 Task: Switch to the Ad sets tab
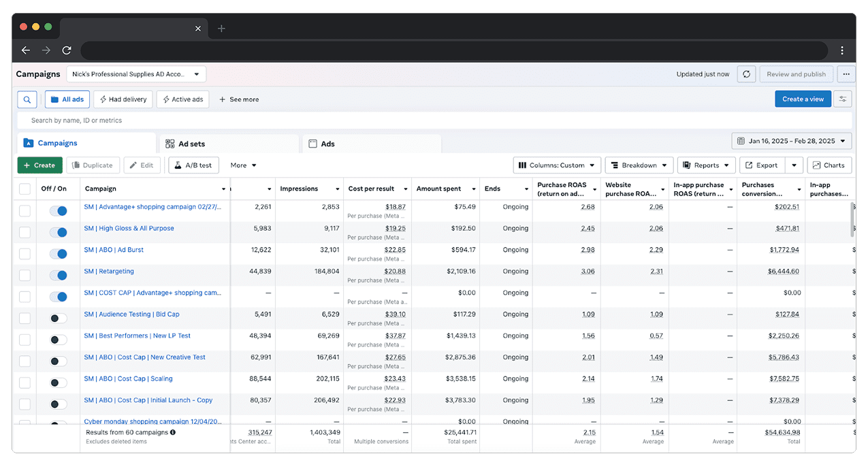click(191, 144)
